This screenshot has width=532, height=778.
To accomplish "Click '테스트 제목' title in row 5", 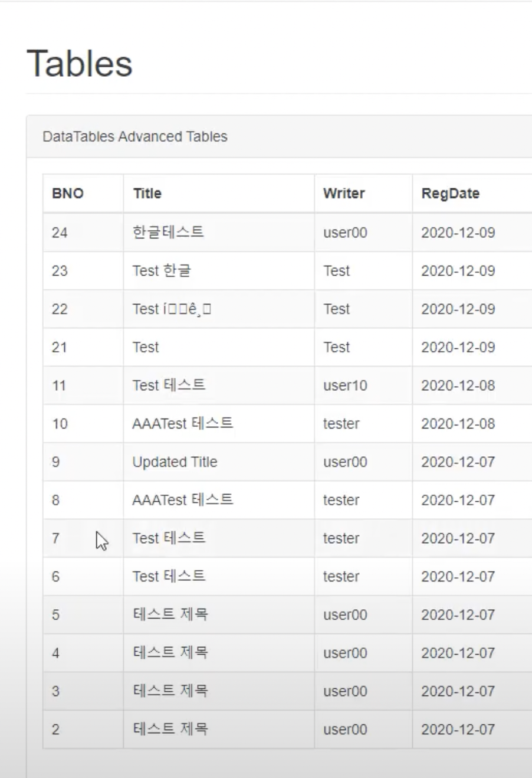I will click(170, 614).
